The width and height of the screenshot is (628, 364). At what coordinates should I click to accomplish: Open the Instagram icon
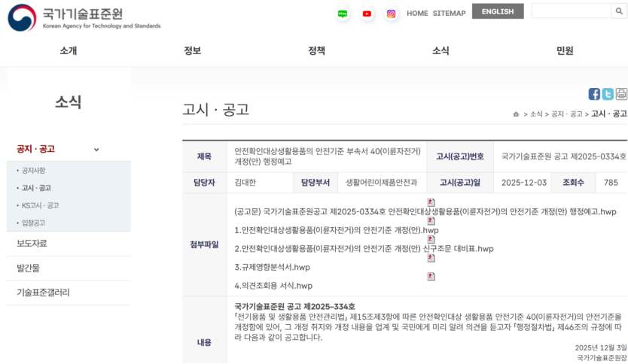pyautogui.click(x=392, y=14)
